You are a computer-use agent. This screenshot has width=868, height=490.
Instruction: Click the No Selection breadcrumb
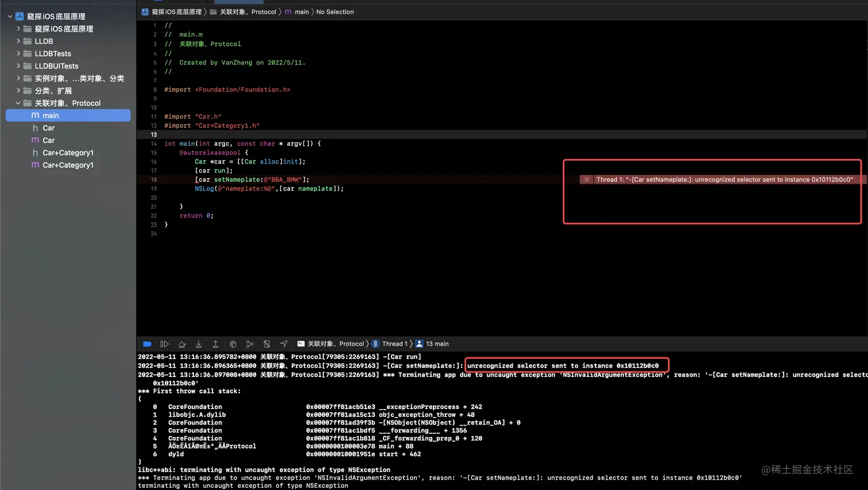coord(335,11)
